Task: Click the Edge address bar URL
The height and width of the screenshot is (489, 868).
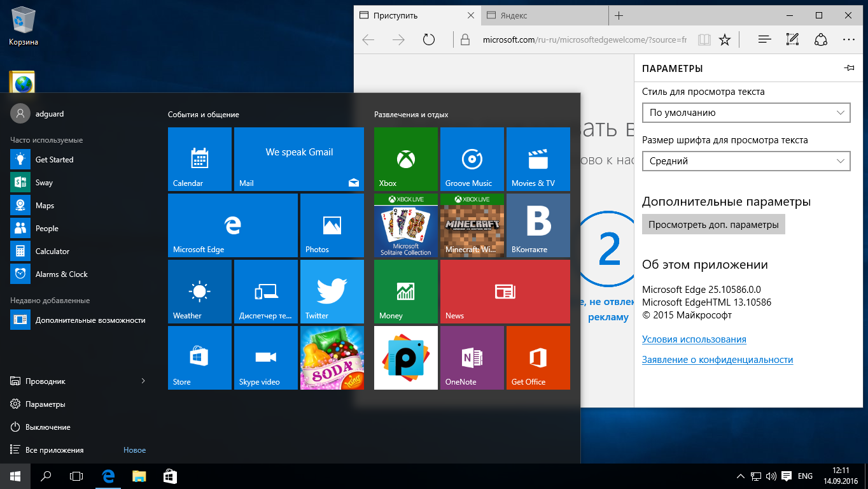Action: (x=584, y=40)
